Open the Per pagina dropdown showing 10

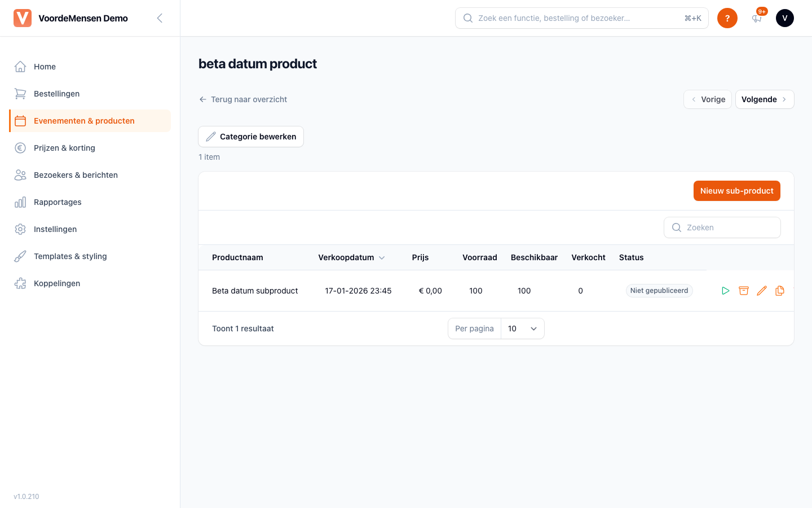click(523, 329)
